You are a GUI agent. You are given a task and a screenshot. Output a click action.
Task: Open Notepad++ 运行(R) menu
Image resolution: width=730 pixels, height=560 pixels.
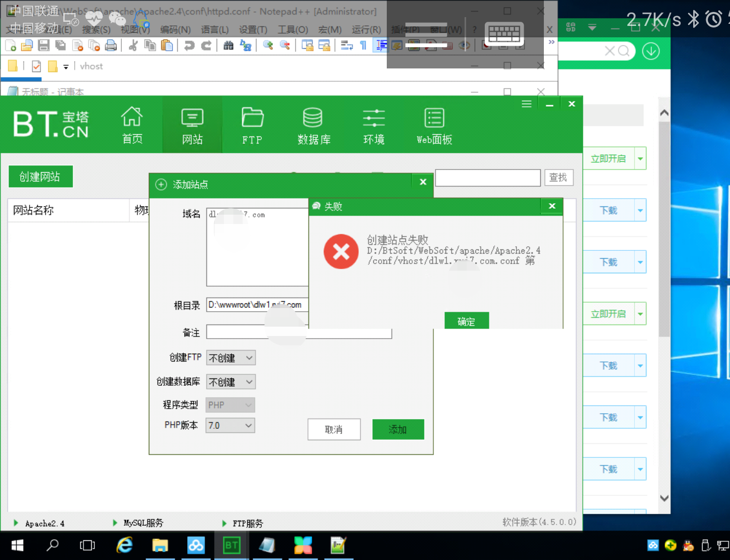(366, 30)
